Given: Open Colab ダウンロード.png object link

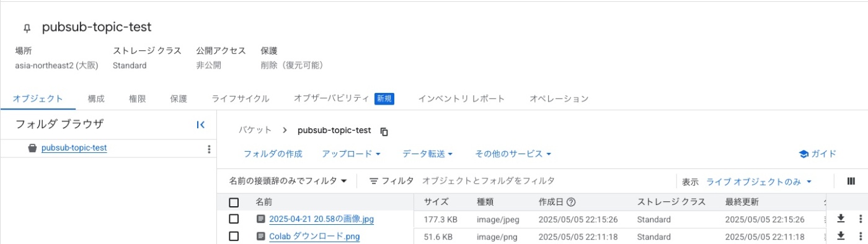Looking at the screenshot, I should (314, 237).
